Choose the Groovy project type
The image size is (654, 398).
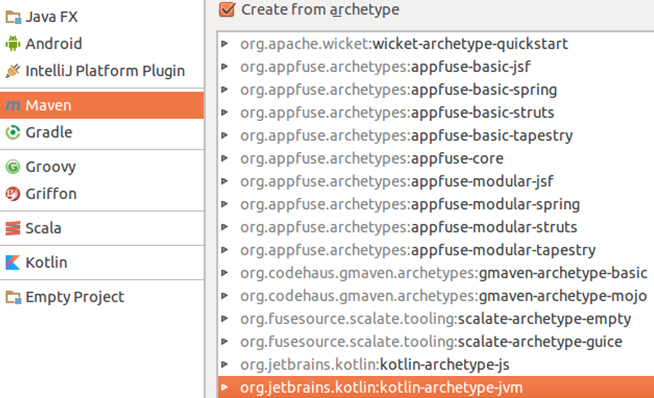(x=102, y=167)
